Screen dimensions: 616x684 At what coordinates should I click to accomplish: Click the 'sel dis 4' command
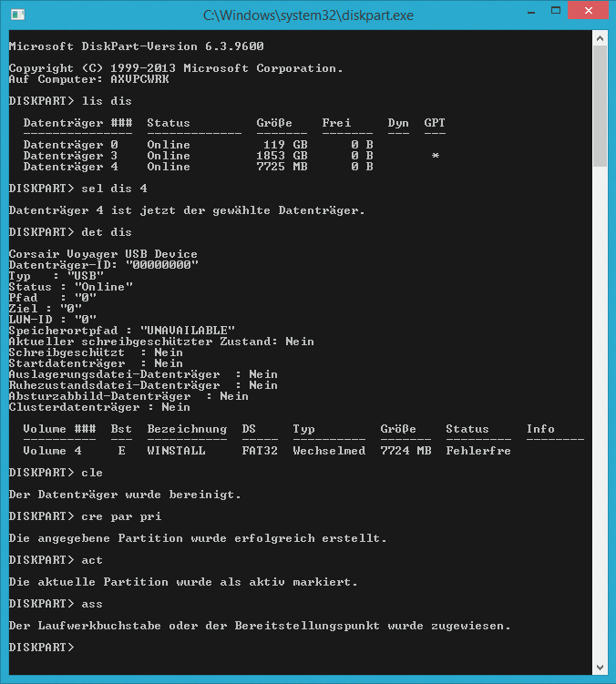click(115, 189)
